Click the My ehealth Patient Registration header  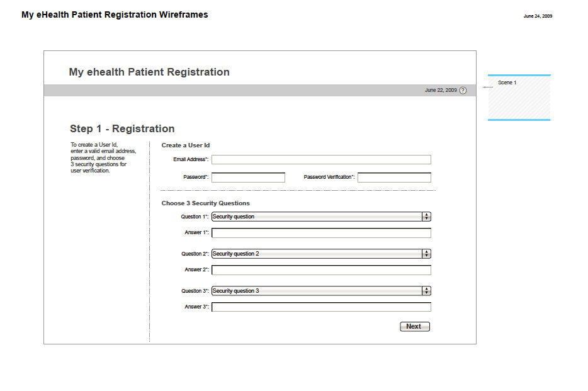(x=149, y=72)
